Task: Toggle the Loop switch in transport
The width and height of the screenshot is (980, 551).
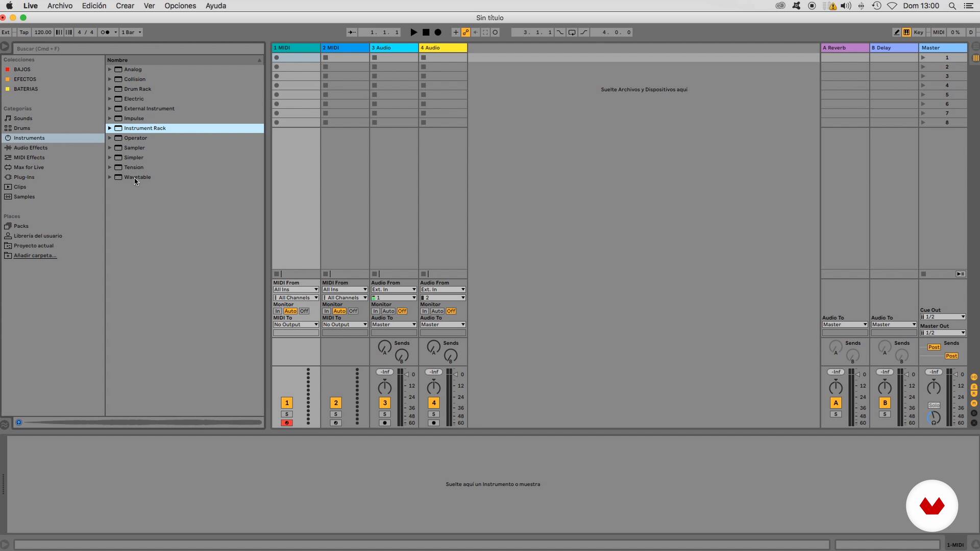Action: pyautogui.click(x=572, y=32)
